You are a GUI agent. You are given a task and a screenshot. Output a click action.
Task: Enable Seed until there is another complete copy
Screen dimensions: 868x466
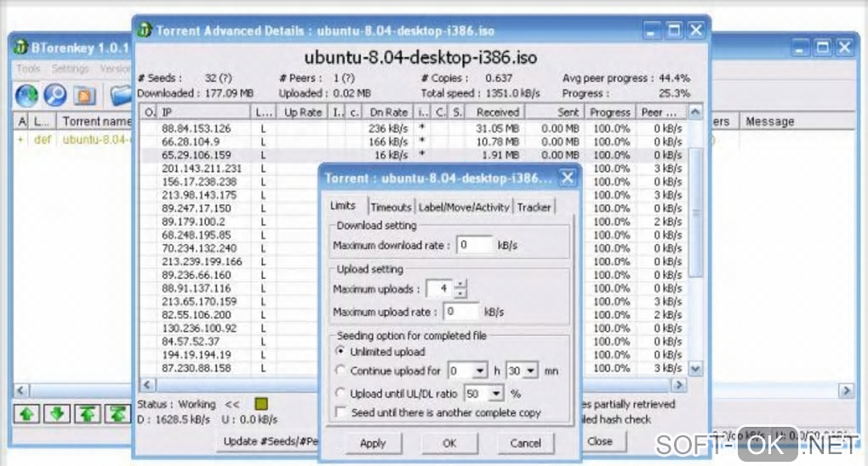[341, 412]
